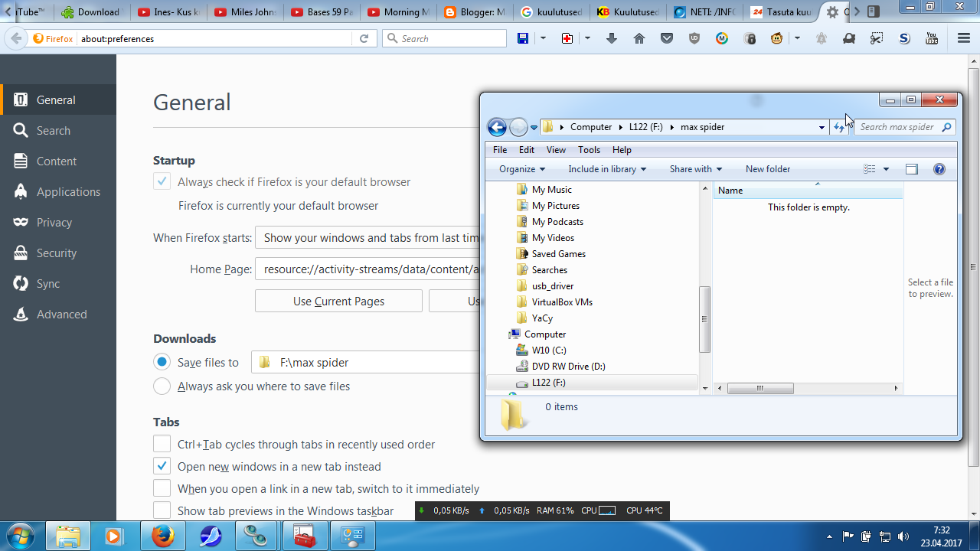Open dropdown arrow next to Greasemonkey icon

797,38
